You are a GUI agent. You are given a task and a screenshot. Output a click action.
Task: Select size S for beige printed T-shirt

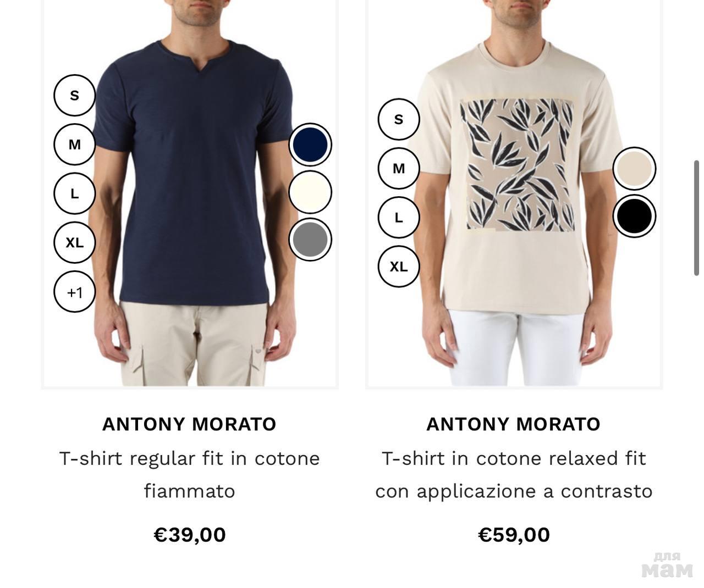(399, 119)
